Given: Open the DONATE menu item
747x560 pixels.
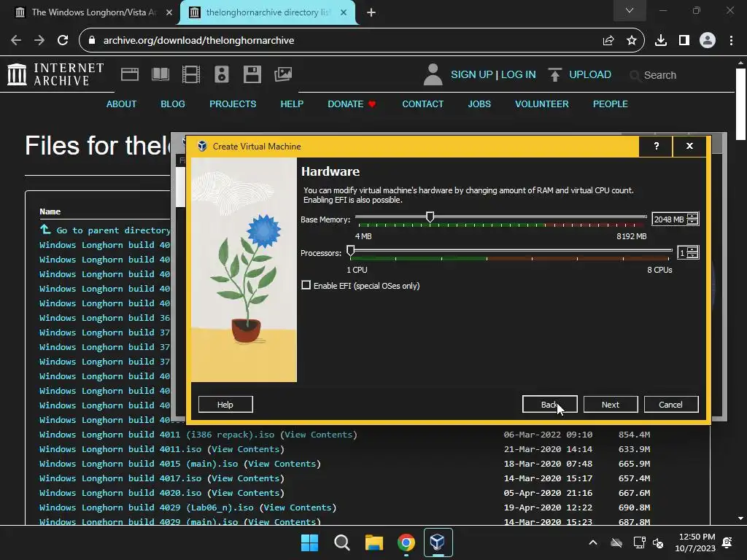Looking at the screenshot, I should click(352, 104).
